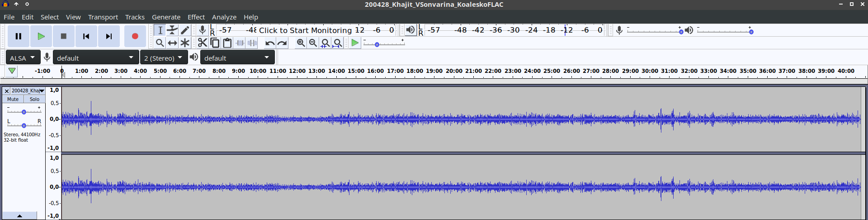Select the Multi-tool asterisk icon
This screenshot has width=868, height=220.
click(185, 43)
